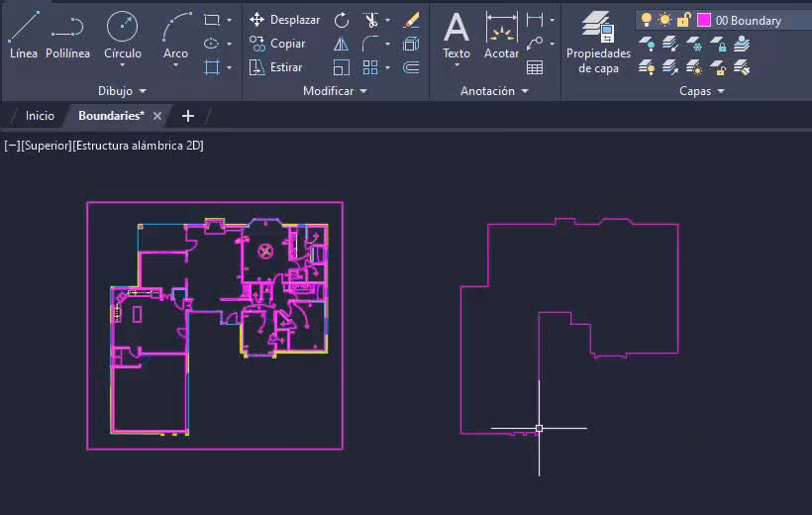
Task: Open hatch tool dropdown arrow
Action: pyautogui.click(x=229, y=67)
